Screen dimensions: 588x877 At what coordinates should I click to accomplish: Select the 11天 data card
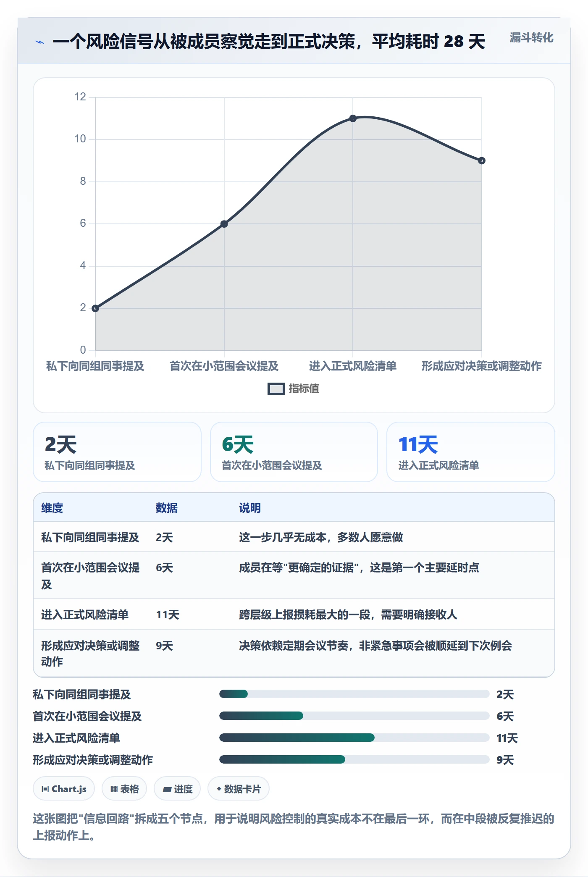click(470, 452)
